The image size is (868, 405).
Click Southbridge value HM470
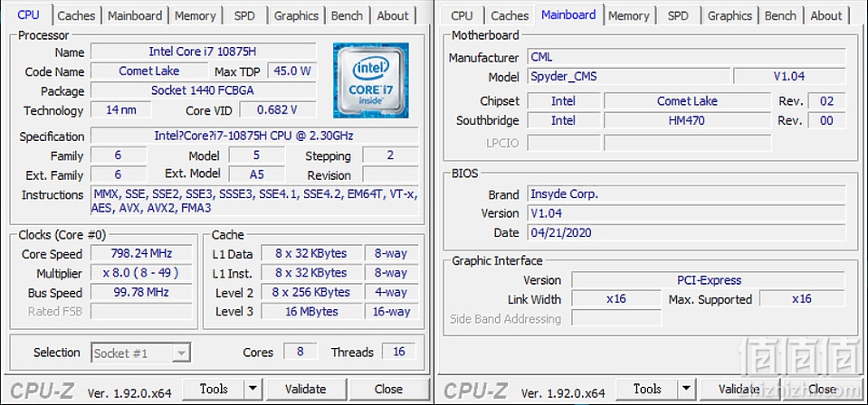(687, 120)
